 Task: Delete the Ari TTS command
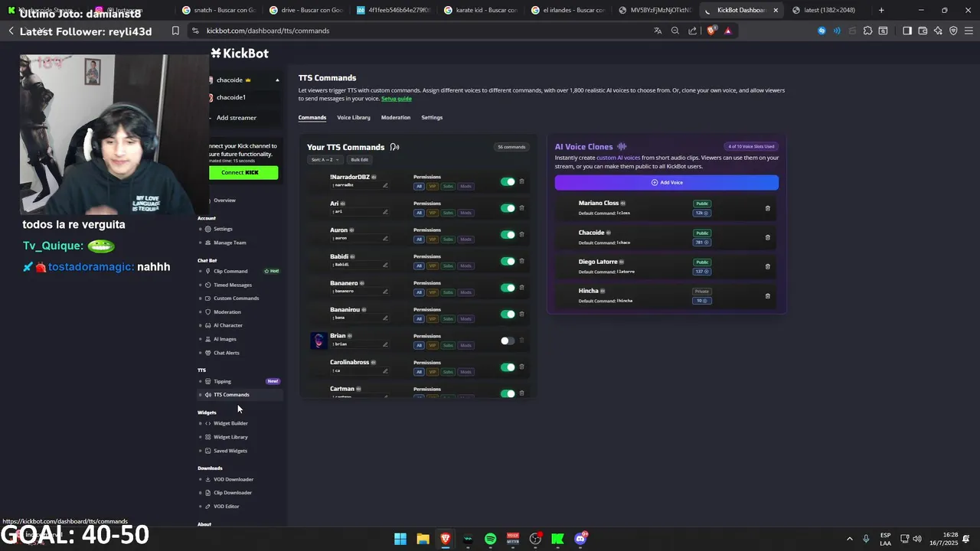tap(522, 208)
